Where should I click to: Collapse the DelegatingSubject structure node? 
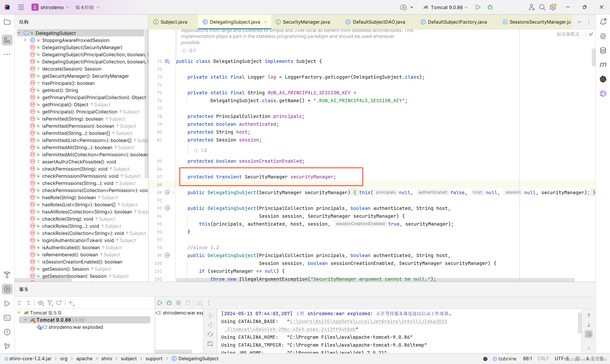pyautogui.click(x=19, y=33)
